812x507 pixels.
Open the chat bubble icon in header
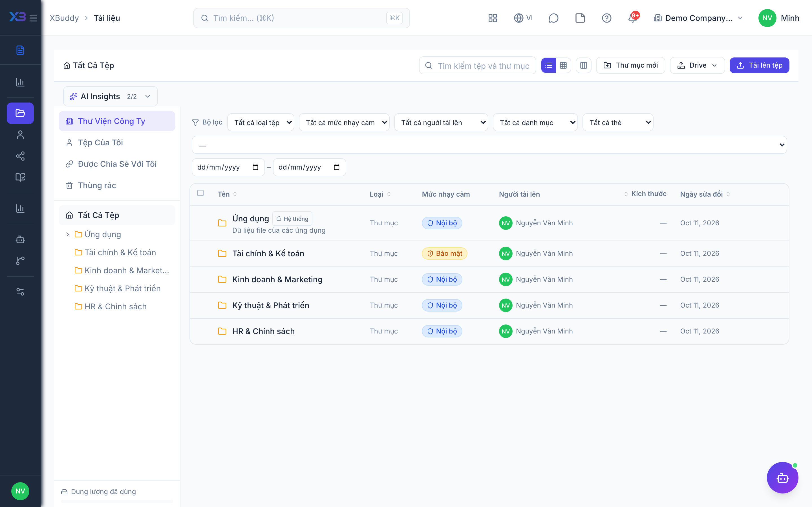[x=553, y=18]
